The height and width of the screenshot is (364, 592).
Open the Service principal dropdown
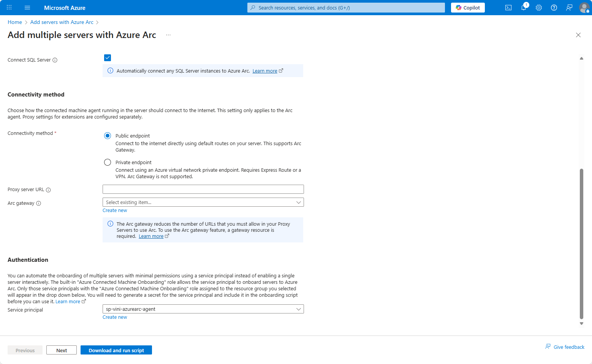coord(203,309)
